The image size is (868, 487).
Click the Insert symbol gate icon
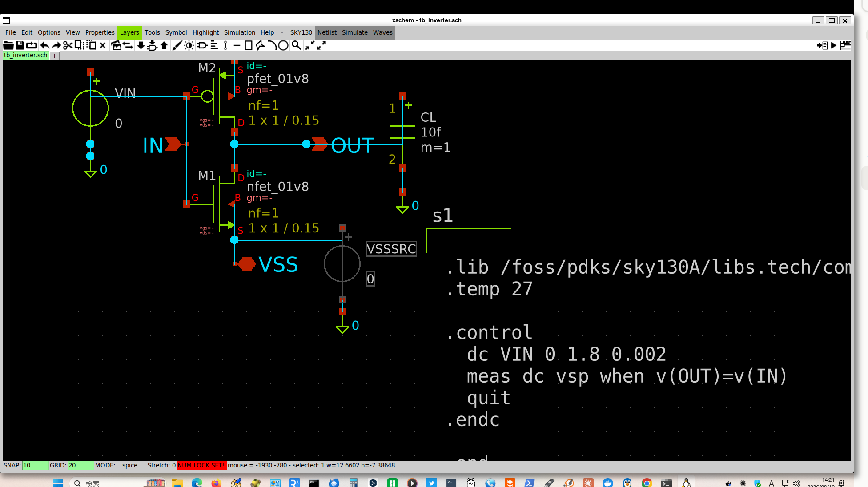202,45
